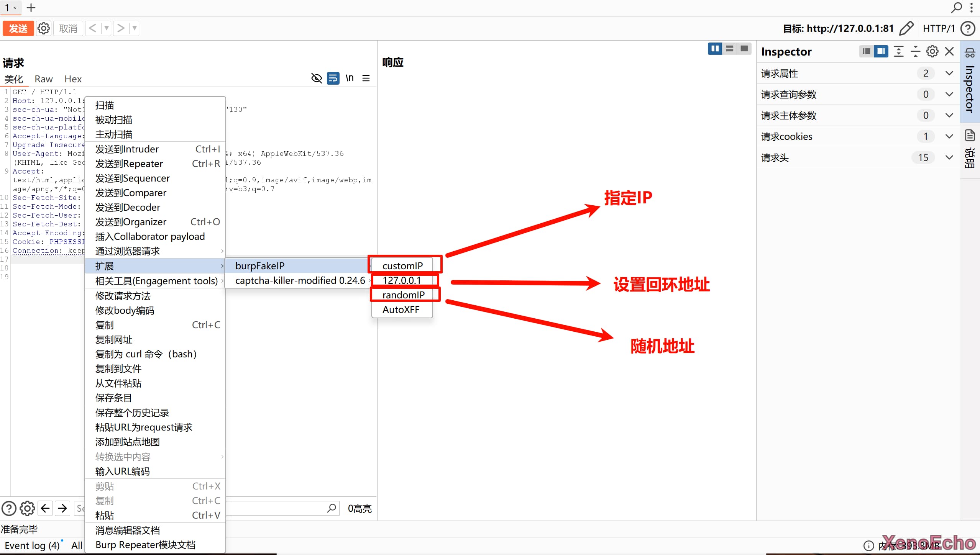Click the pencil icon to edit target
Screen dimensions: 980x555
point(906,28)
